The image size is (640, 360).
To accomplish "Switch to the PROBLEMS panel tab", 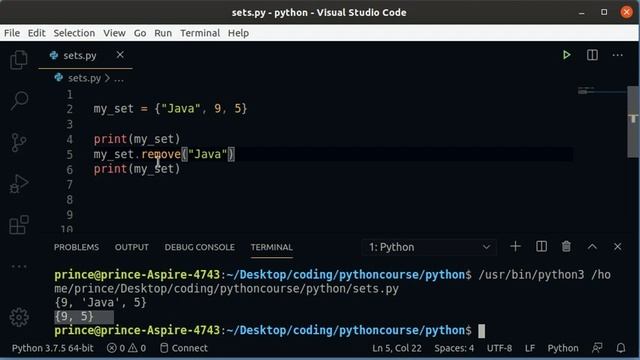I will [76, 247].
